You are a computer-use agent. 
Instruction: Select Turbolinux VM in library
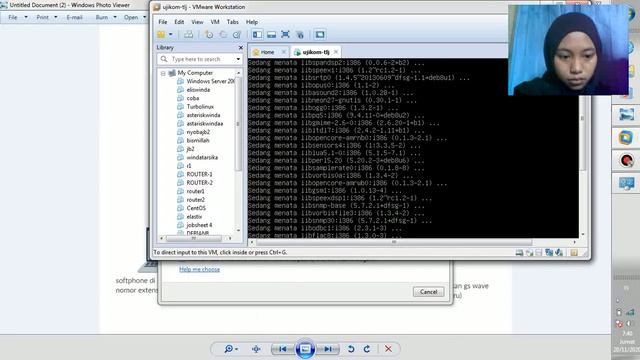tap(200, 107)
